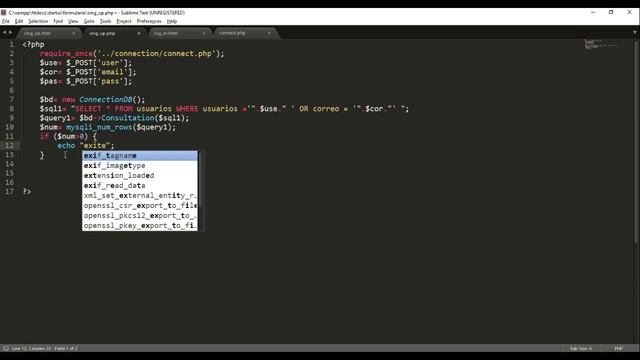Open the Preferences menu
The image size is (640, 360).
(x=149, y=21)
